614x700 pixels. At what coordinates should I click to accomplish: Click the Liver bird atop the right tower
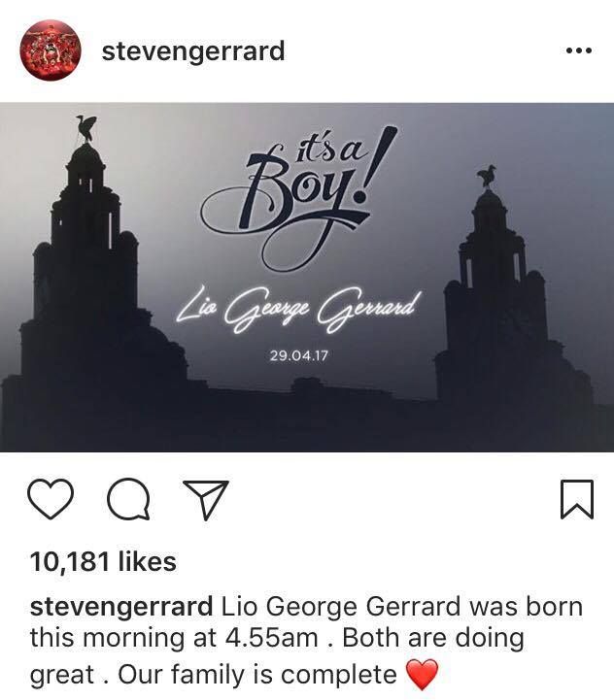tap(487, 176)
